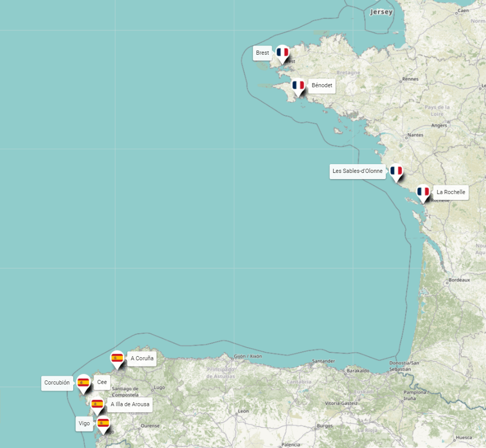Select the Corcubión Spanish flag pin
This screenshot has width=486, height=448.
pyautogui.click(x=84, y=381)
